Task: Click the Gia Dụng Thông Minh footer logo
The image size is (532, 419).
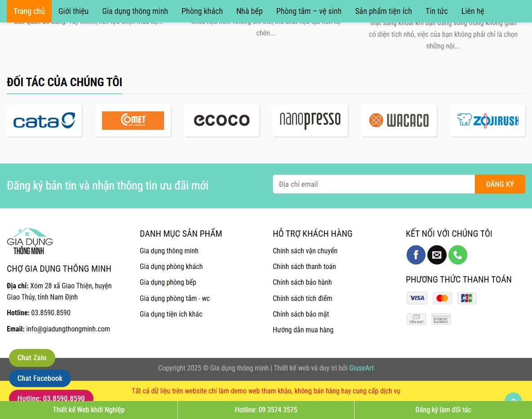Action: point(30,241)
